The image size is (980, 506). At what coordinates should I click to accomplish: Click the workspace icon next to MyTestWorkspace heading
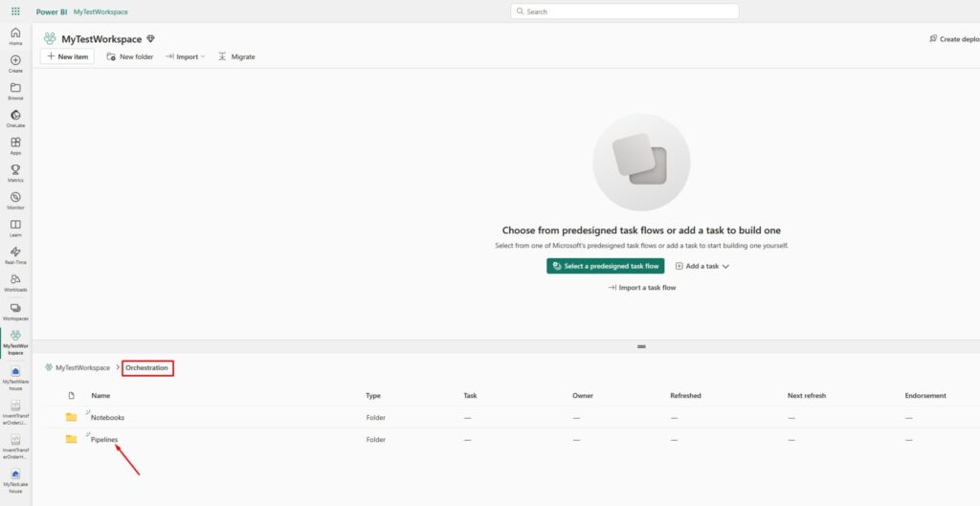point(50,38)
